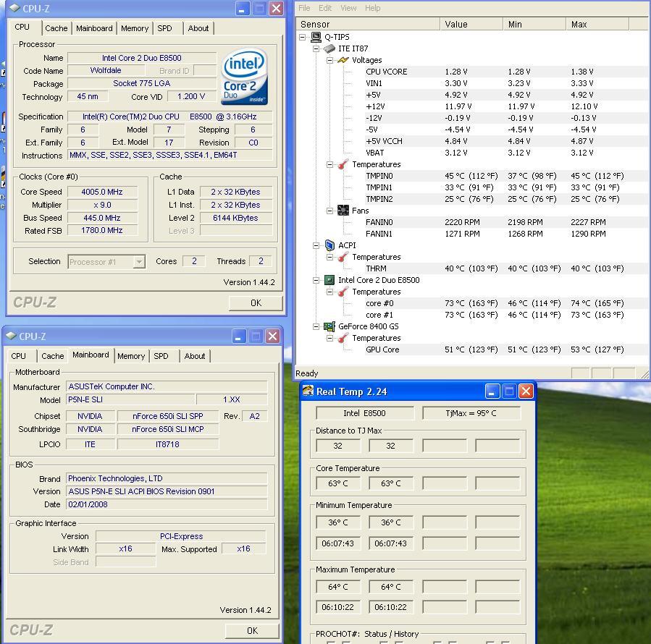Open Memory tab in top CPU-Z window
This screenshot has height=644, width=651.
click(x=135, y=28)
